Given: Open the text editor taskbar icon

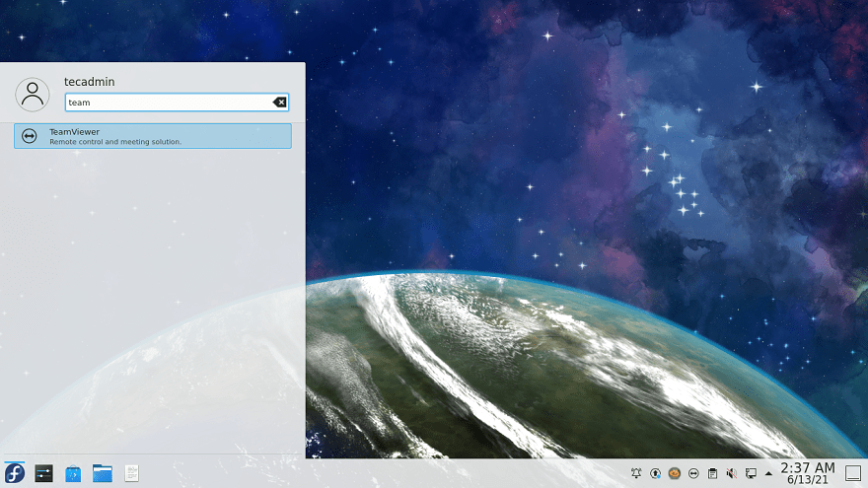Looking at the screenshot, I should (x=132, y=473).
